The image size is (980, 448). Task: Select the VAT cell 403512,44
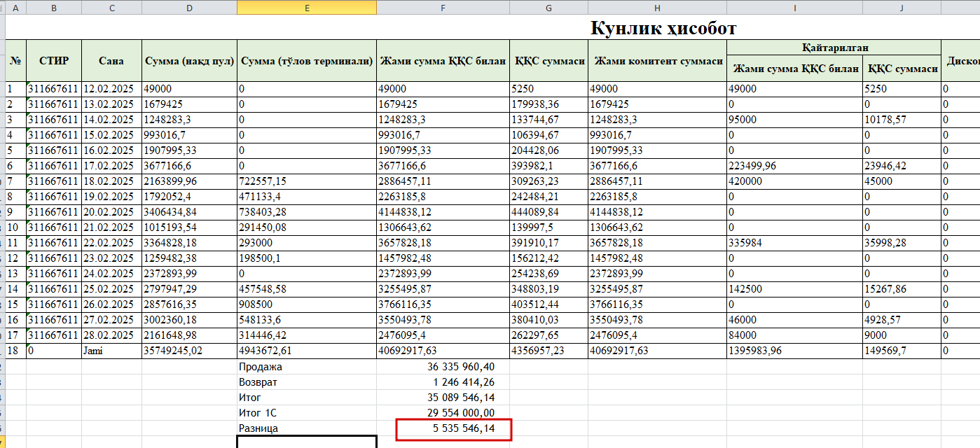pos(548,304)
